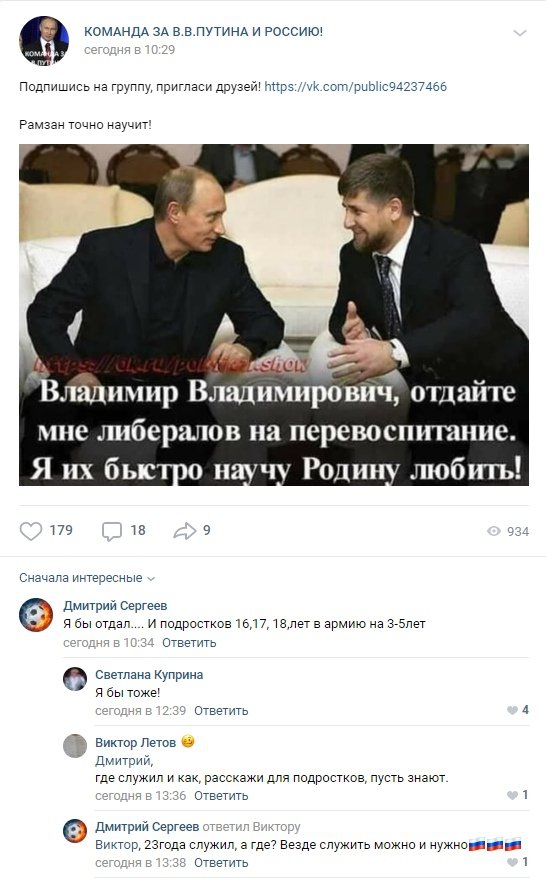This screenshot has width=546, height=883.
Task: Click the group avatar at the top
Action: [44, 41]
